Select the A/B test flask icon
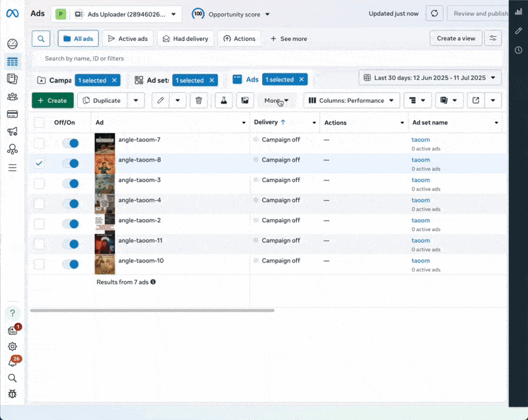Viewport: 528px width, 420px height. tap(224, 100)
